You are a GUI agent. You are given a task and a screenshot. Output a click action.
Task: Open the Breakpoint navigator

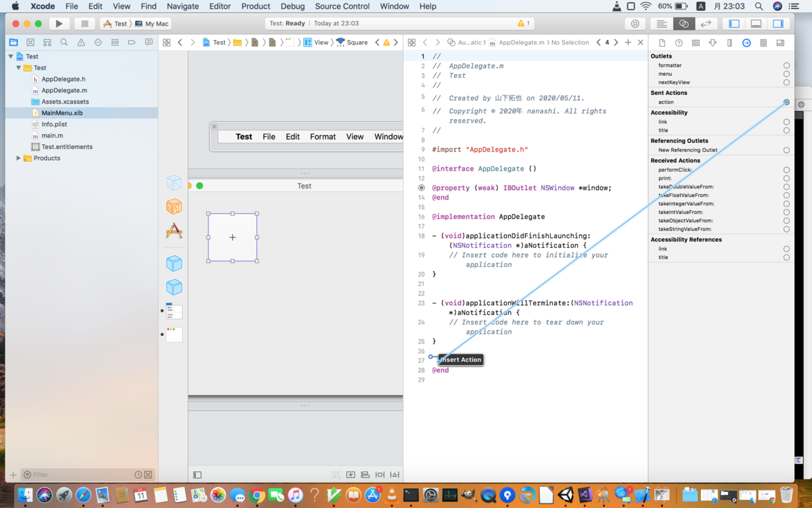pyautogui.click(x=132, y=42)
